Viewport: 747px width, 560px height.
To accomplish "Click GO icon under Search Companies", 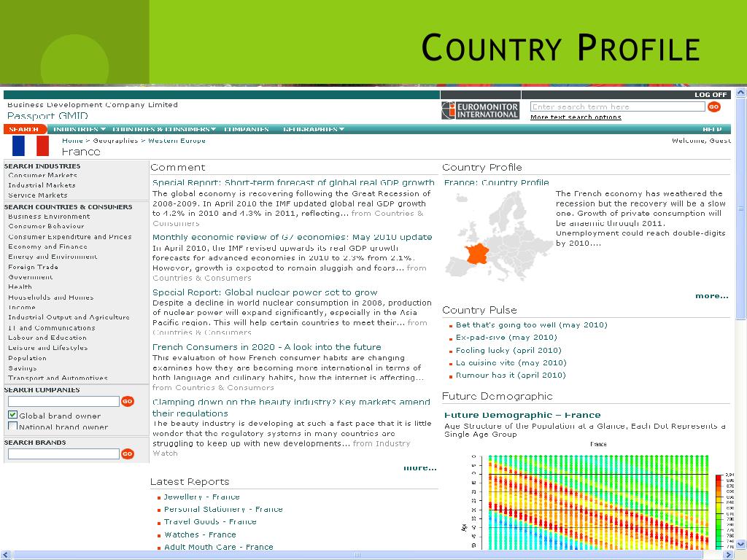I will coord(127,402).
